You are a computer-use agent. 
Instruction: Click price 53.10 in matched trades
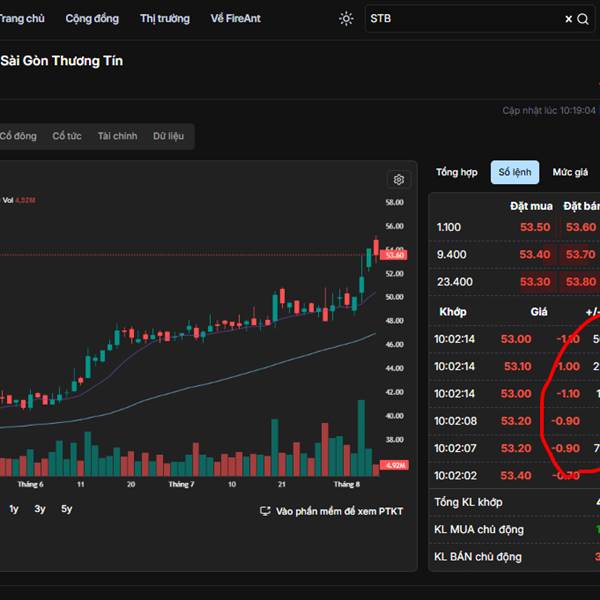(x=517, y=366)
